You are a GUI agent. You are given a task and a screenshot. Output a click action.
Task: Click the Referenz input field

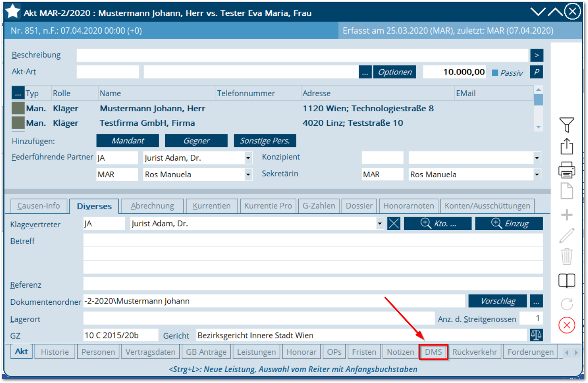(x=313, y=284)
